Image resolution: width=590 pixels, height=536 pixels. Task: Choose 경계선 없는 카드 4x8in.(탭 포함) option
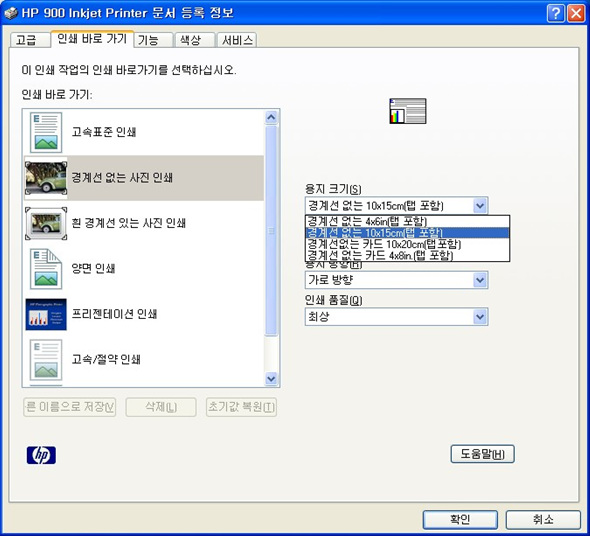[408, 255]
